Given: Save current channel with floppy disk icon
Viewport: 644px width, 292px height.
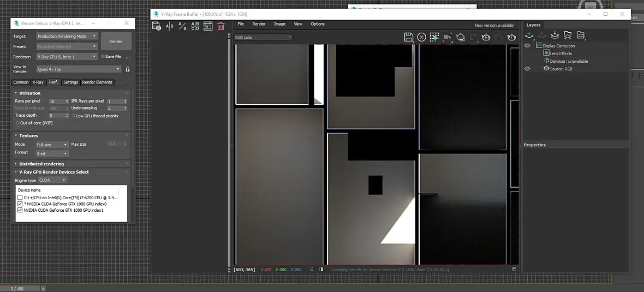Looking at the screenshot, I should tap(409, 37).
